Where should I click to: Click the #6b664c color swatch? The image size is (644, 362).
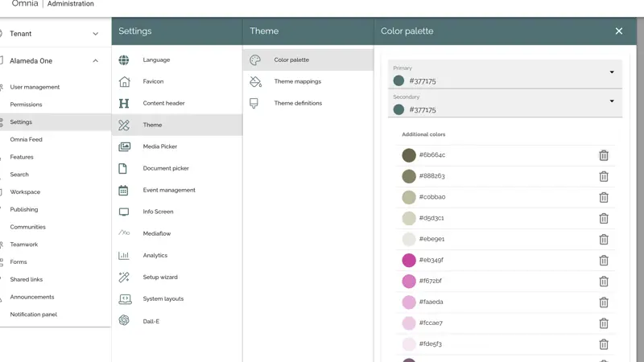click(409, 155)
